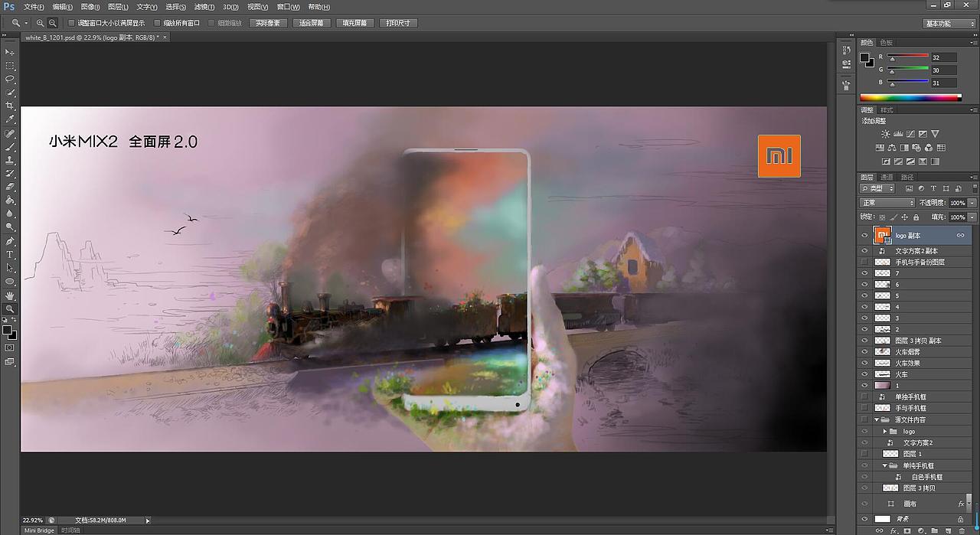This screenshot has height=535, width=980.
Task: Show the '手机与手备份图层' layer
Action: (864, 262)
